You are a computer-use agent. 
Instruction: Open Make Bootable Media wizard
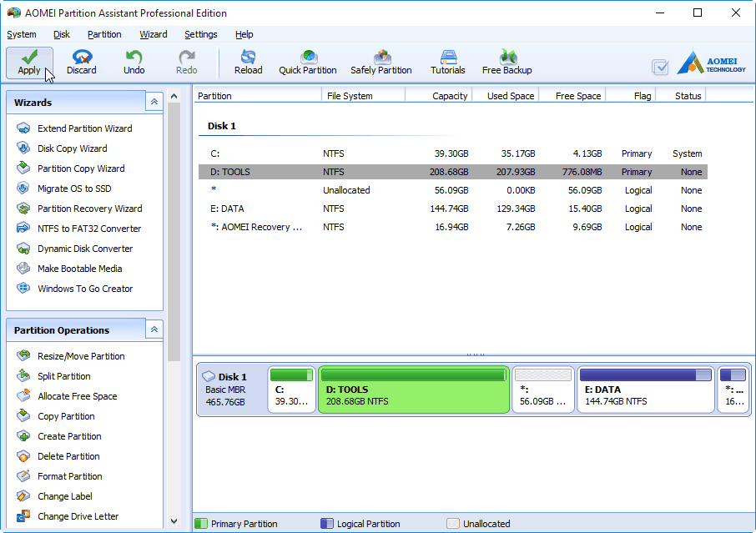point(69,269)
